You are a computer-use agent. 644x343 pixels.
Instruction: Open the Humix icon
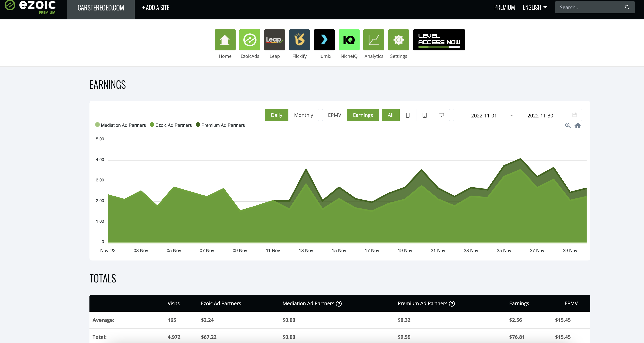324,40
